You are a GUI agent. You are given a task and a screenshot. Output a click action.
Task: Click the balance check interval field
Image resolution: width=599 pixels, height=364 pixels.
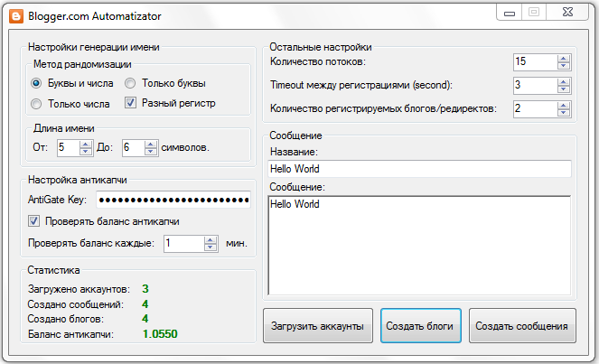(184, 244)
